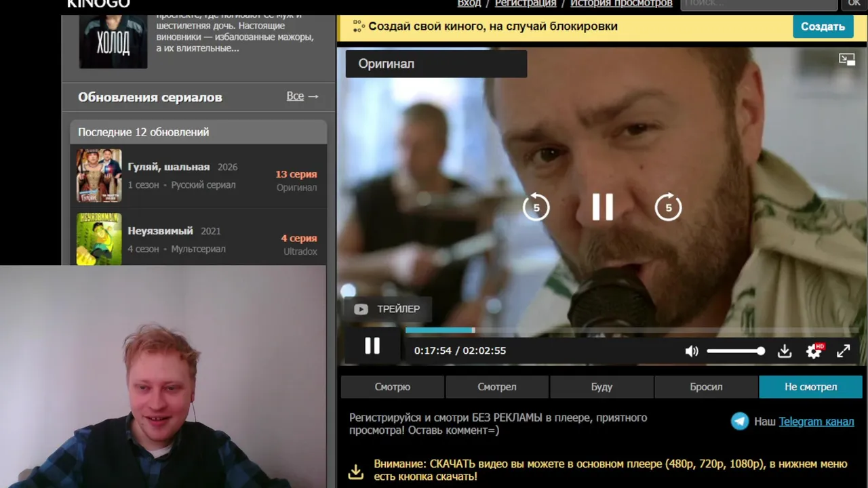Click the 13 серия label
The image size is (868, 488).
[x=296, y=174]
